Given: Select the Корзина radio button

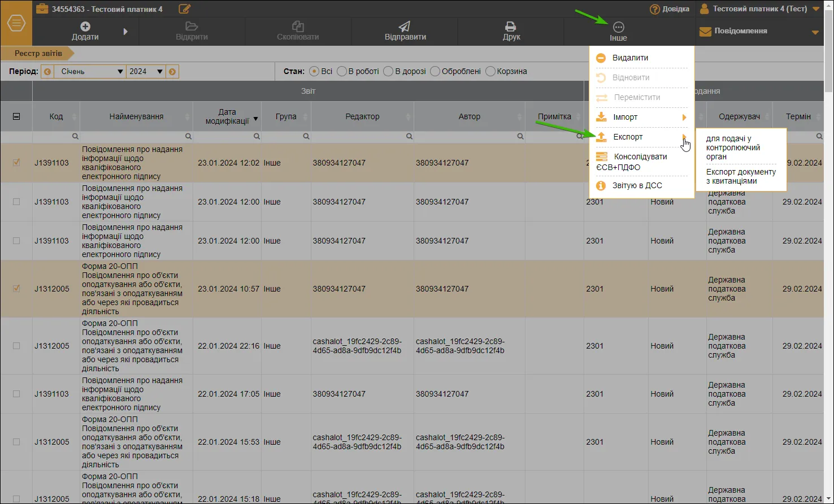Looking at the screenshot, I should point(490,71).
